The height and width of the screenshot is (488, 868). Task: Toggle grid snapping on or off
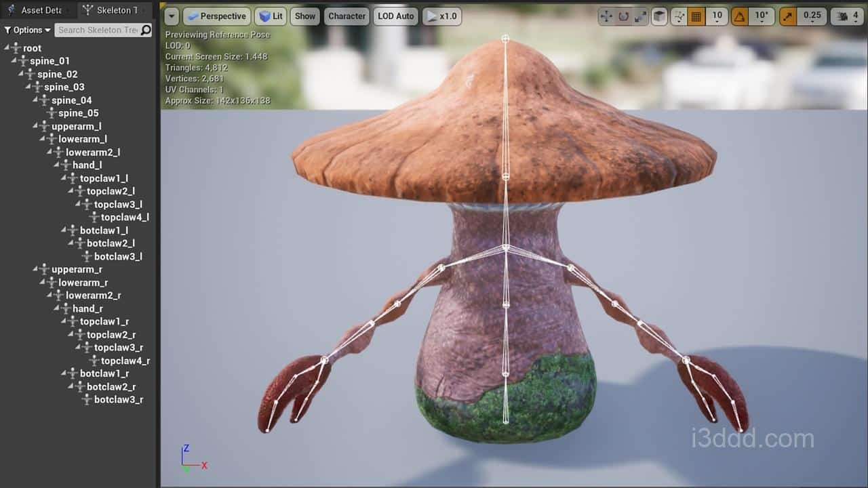pos(696,16)
